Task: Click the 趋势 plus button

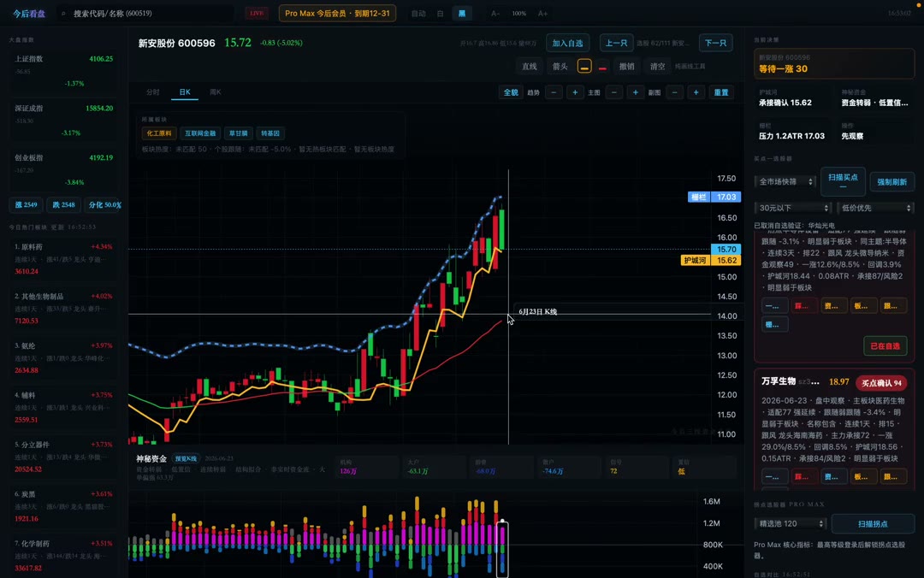Action: (575, 92)
